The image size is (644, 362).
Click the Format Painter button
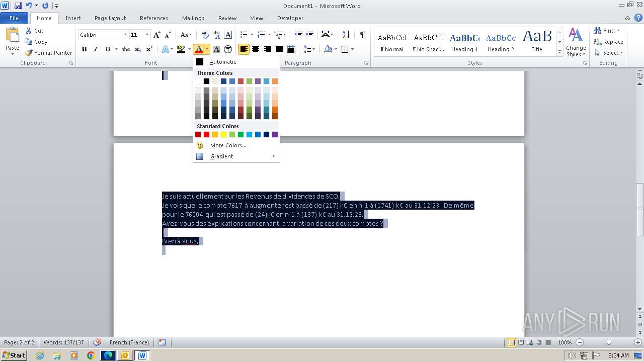point(49,53)
